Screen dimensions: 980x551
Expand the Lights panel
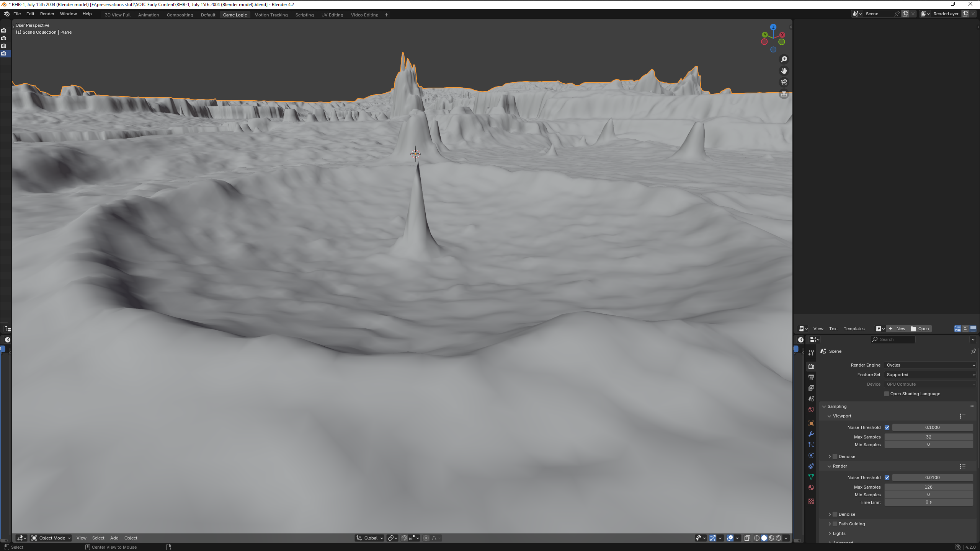839,533
